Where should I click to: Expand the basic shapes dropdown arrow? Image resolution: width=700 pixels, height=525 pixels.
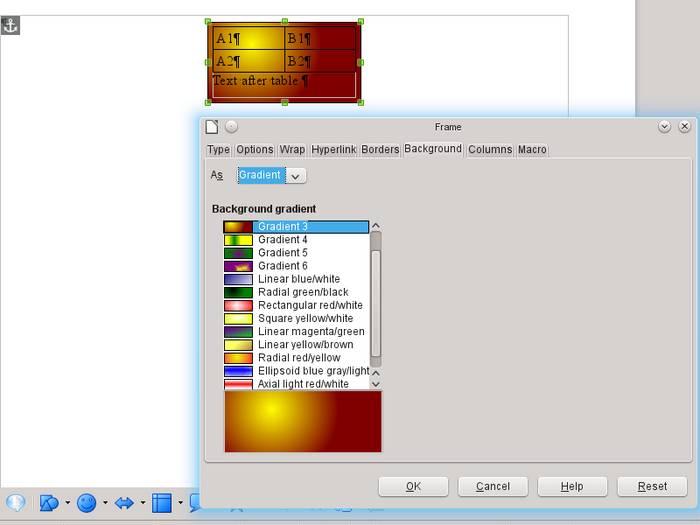[x=67, y=503]
